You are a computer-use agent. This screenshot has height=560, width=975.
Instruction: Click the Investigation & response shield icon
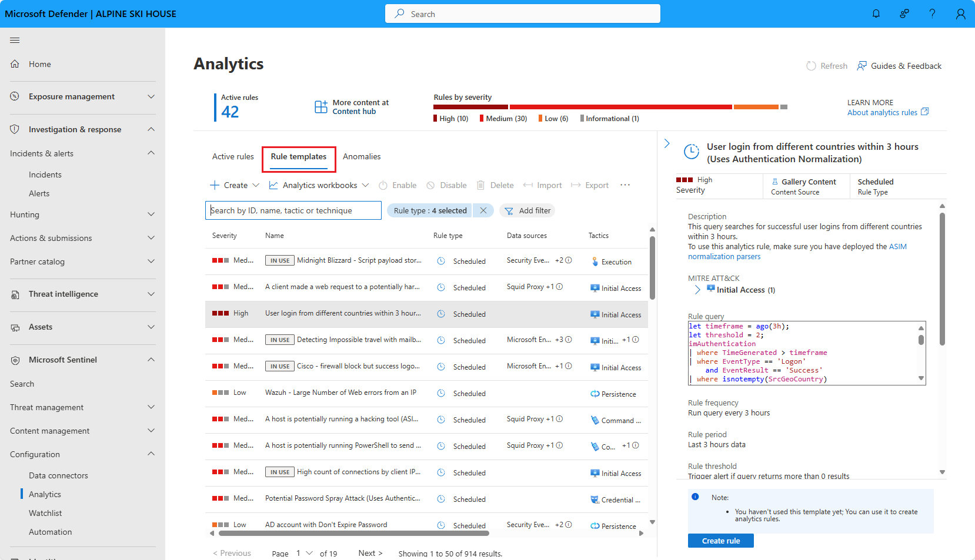coord(15,129)
